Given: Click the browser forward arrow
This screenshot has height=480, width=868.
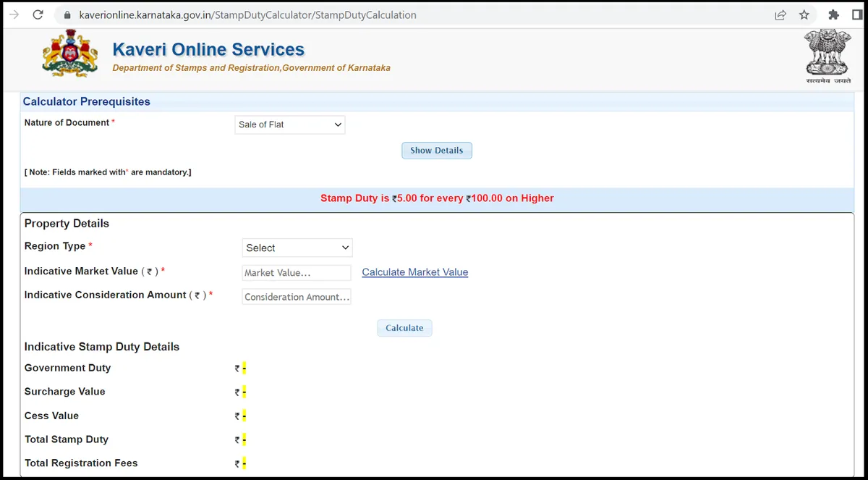Looking at the screenshot, I should (x=13, y=14).
